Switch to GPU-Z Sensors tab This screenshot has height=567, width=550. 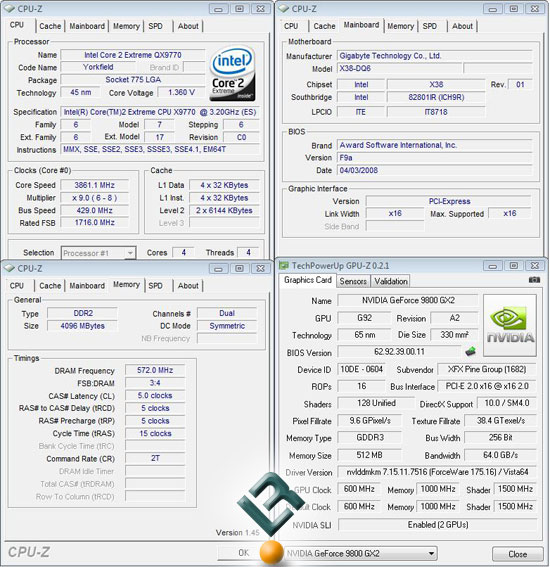pos(353,281)
